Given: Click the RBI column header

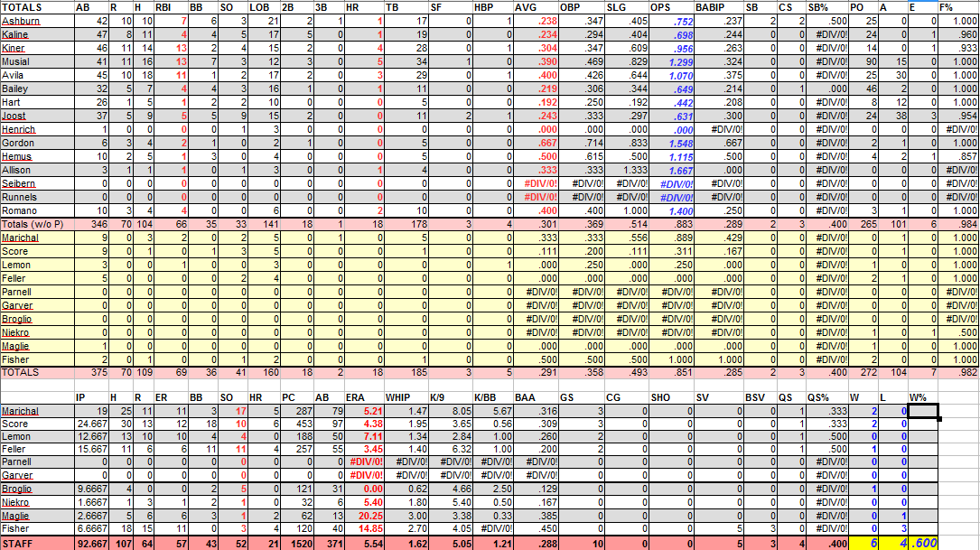Looking at the screenshot, I should tap(172, 7).
